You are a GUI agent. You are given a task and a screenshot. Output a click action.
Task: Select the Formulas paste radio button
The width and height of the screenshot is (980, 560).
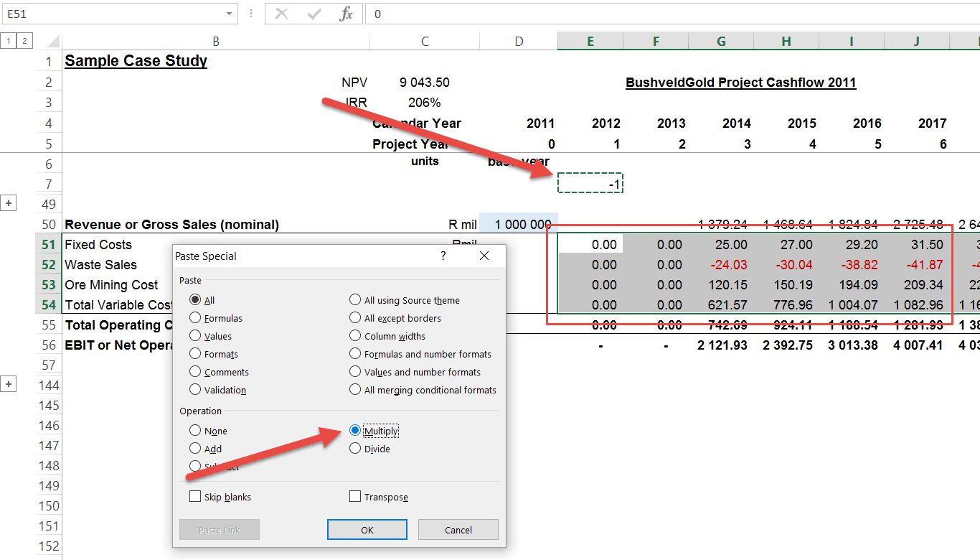pyautogui.click(x=216, y=318)
